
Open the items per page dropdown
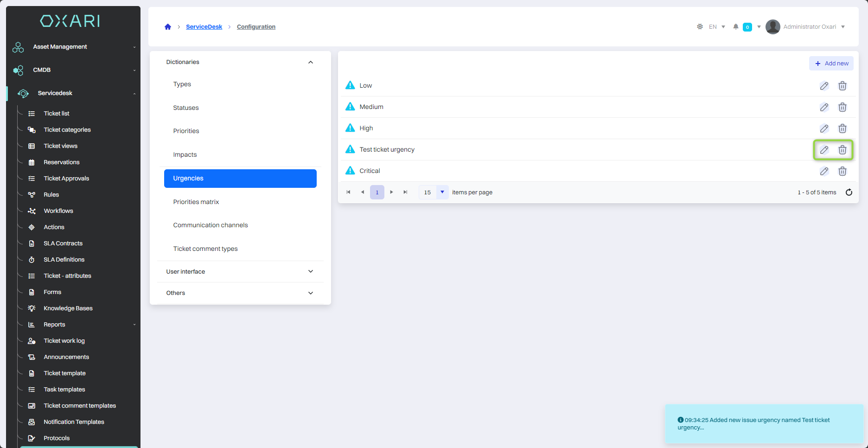(442, 192)
